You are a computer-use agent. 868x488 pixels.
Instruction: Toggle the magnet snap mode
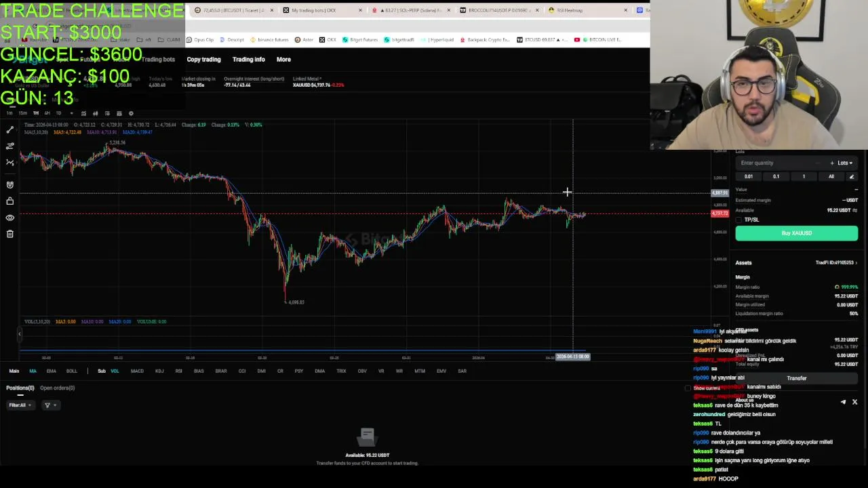(x=9, y=184)
